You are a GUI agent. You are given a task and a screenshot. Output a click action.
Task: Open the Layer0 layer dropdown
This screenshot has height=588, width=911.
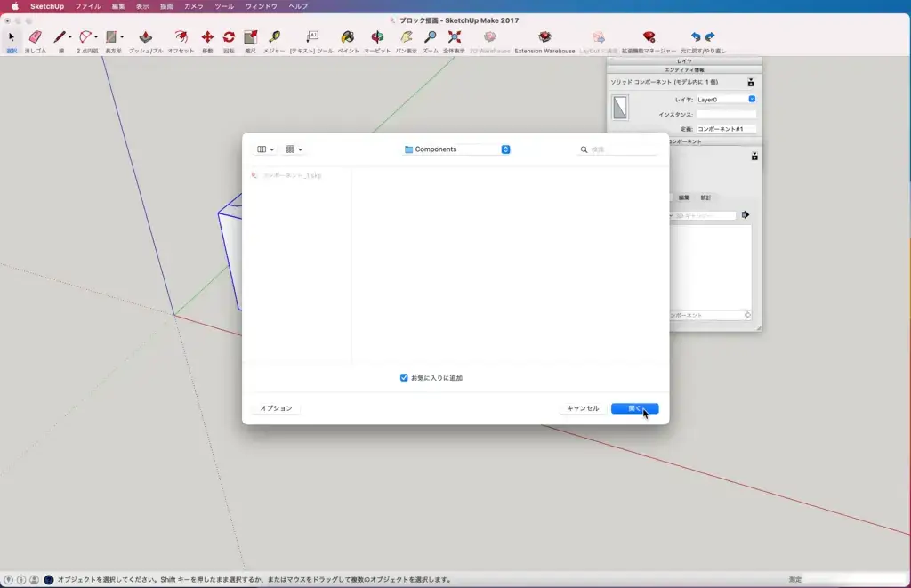click(726, 100)
